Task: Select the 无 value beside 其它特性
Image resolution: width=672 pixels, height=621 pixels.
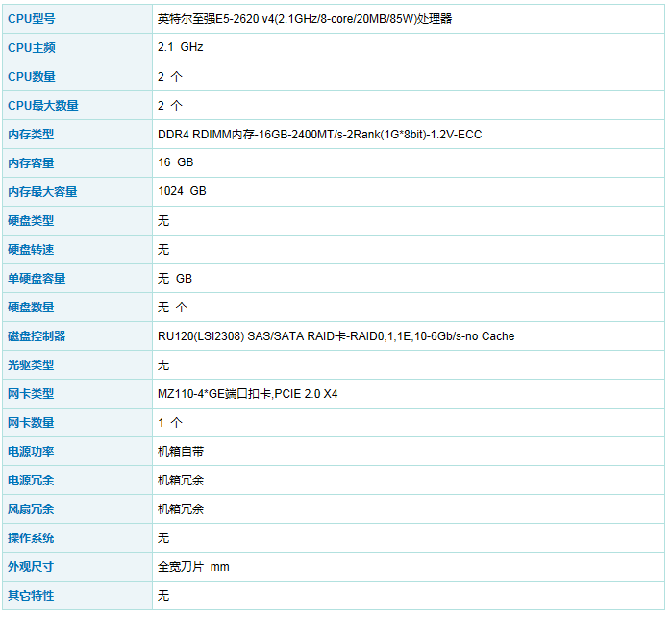Action: pos(163,595)
